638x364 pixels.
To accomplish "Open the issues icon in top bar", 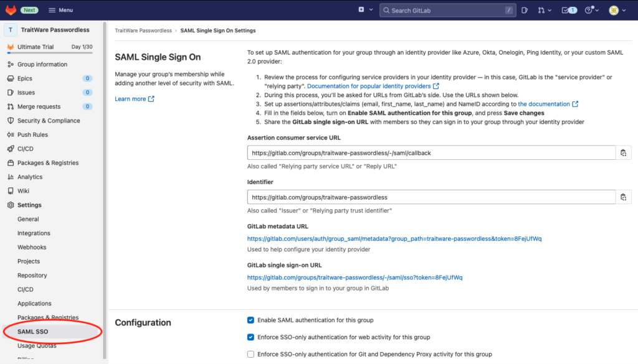I will click(525, 10).
